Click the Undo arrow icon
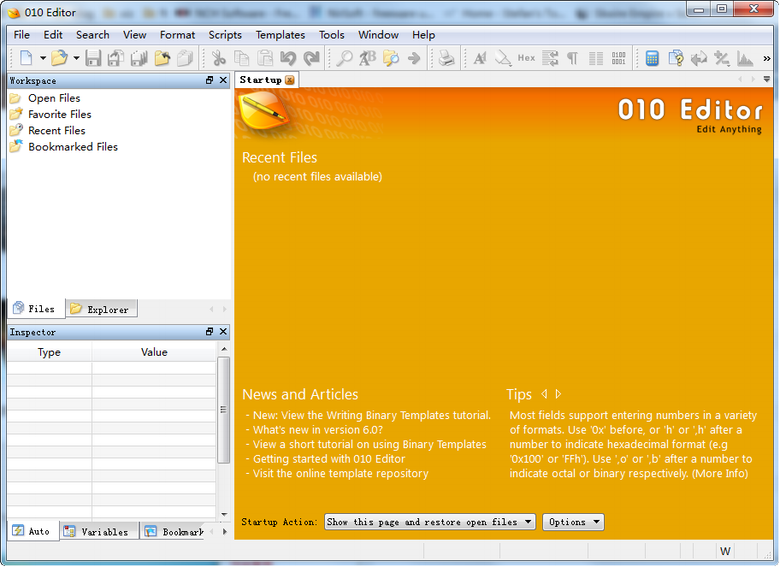The image size is (780, 567). (x=288, y=59)
